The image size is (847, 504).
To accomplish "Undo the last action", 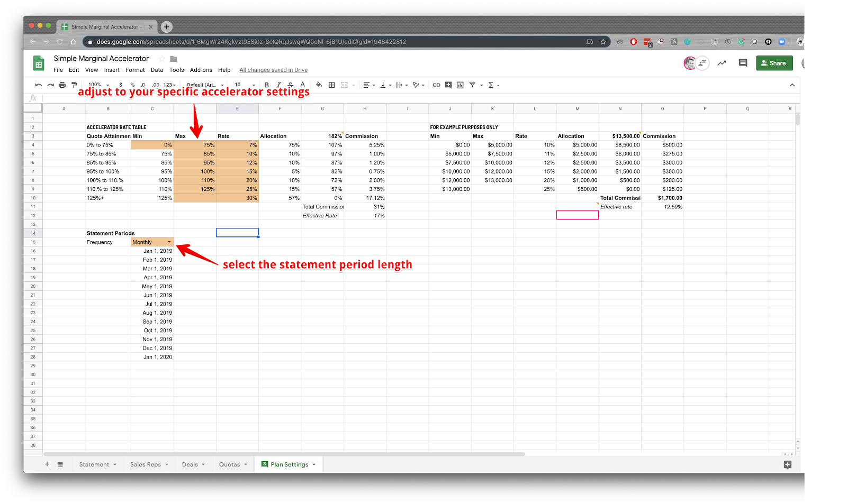I will point(37,85).
